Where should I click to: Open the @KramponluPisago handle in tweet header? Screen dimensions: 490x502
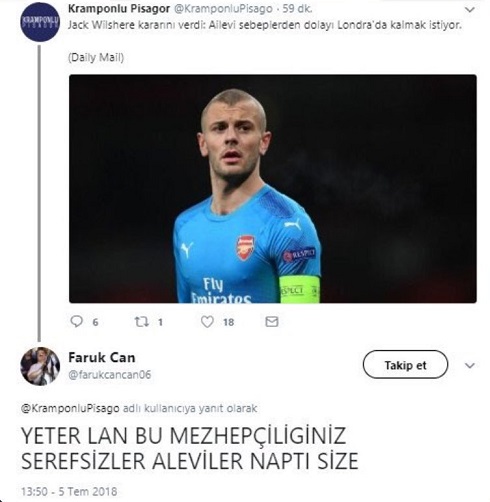pyautogui.click(x=223, y=9)
